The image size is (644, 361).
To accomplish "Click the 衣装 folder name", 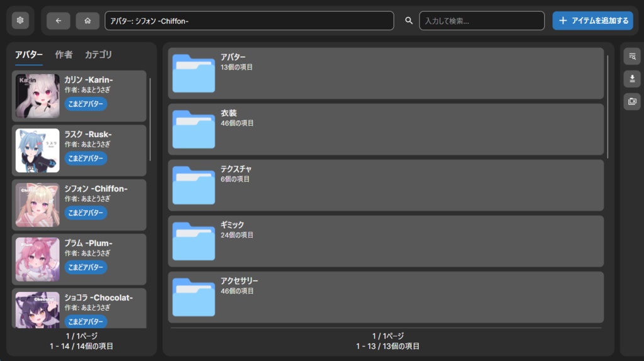I will (229, 113).
